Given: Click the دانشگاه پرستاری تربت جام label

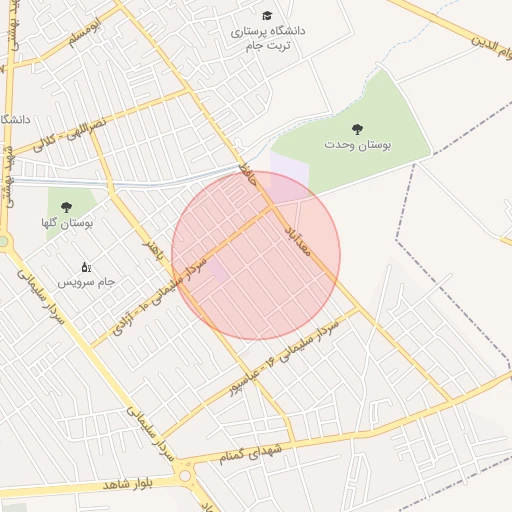Looking at the screenshot, I should [x=268, y=38].
